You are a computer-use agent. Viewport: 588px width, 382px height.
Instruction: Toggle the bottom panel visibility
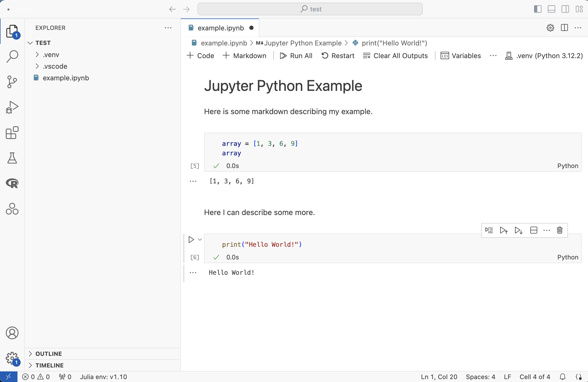(551, 9)
